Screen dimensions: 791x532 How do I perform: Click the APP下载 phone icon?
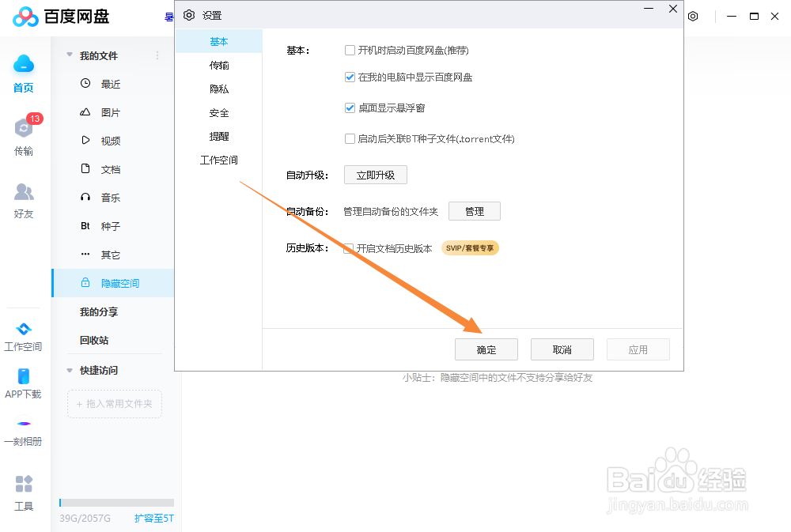[23, 376]
